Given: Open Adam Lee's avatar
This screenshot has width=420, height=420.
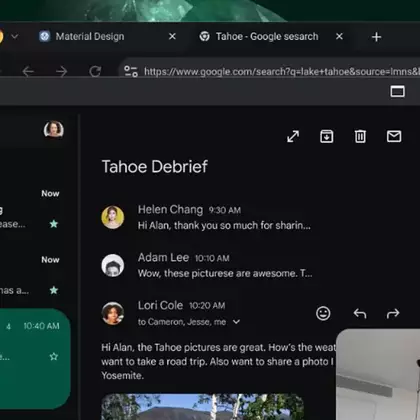Looking at the screenshot, I should click(x=113, y=265).
